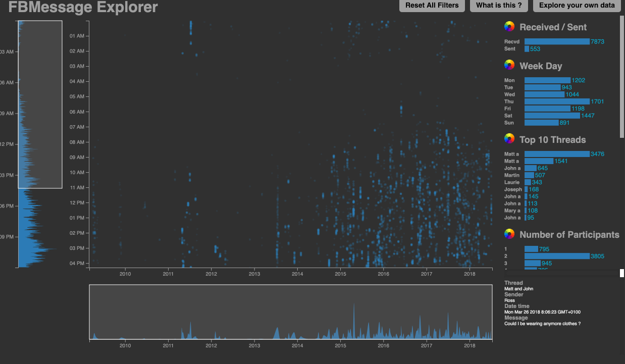This screenshot has width=625, height=364.
Task: Click message text Could I be wearing
Action: coord(542,324)
